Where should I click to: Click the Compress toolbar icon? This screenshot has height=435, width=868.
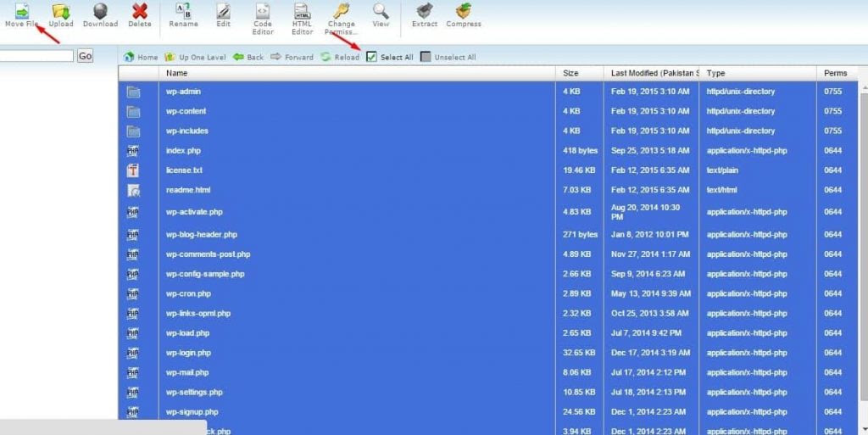pos(464,10)
